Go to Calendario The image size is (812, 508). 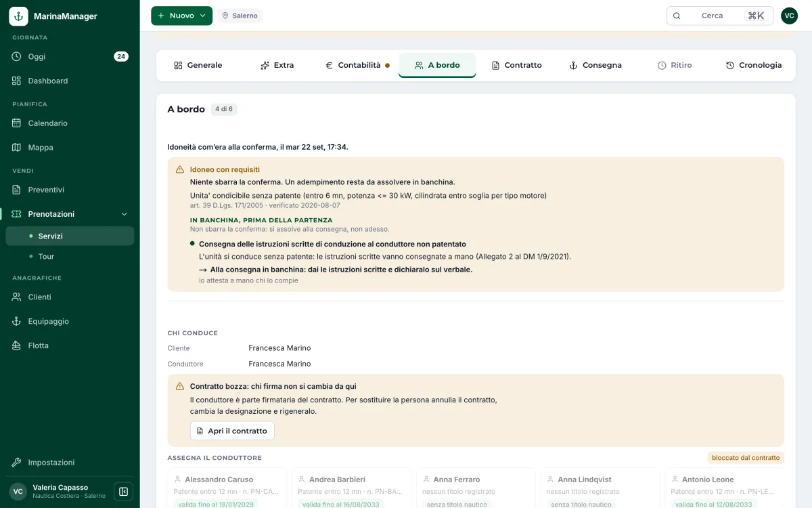click(x=70, y=123)
